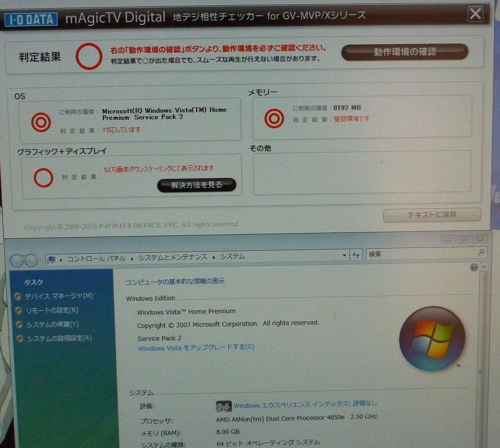
Task: Click the 推奨環境です result text
Action: (352, 119)
